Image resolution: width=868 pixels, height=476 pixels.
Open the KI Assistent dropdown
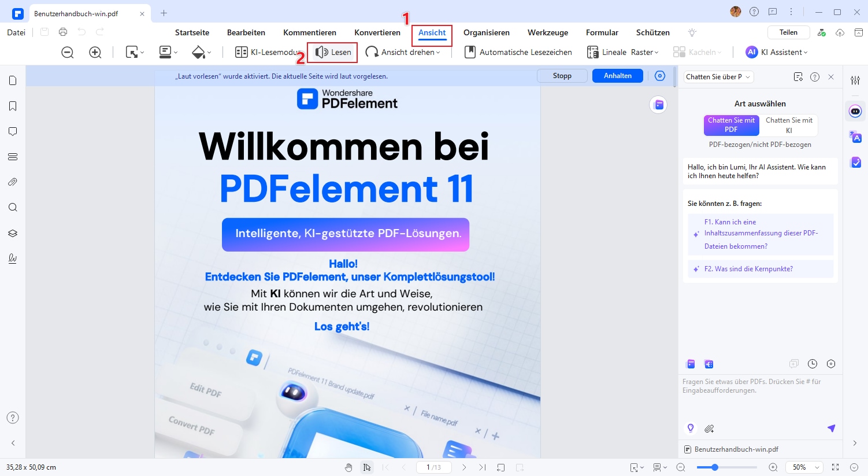(777, 52)
